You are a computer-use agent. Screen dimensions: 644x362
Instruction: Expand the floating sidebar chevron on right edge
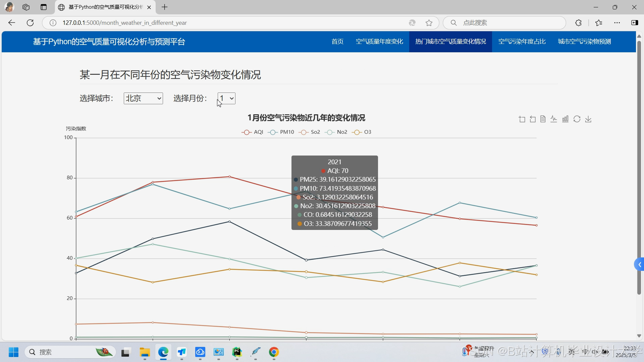tap(639, 265)
